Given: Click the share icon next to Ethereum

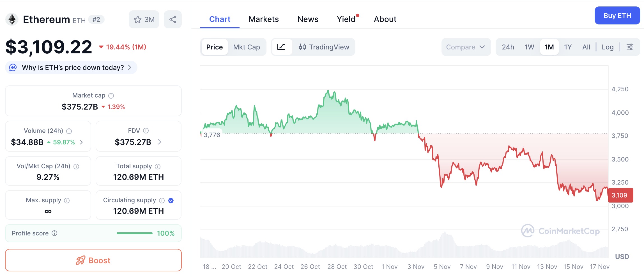Looking at the screenshot, I should [173, 19].
